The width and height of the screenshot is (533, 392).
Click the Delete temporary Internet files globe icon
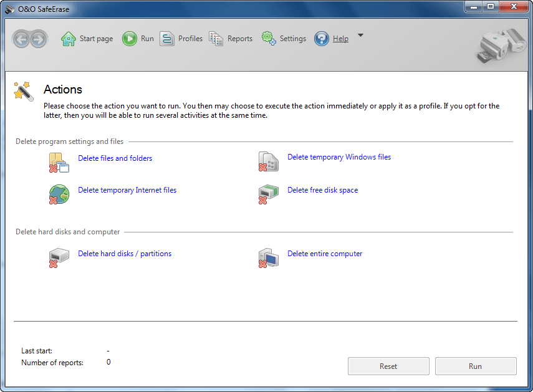pos(59,194)
